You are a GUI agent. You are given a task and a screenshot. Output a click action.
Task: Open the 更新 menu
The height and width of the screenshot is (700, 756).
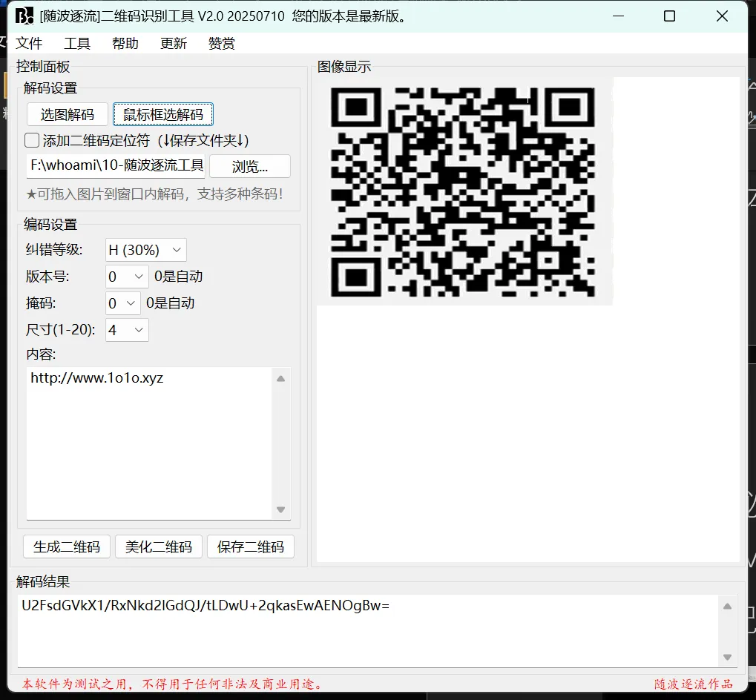click(173, 43)
